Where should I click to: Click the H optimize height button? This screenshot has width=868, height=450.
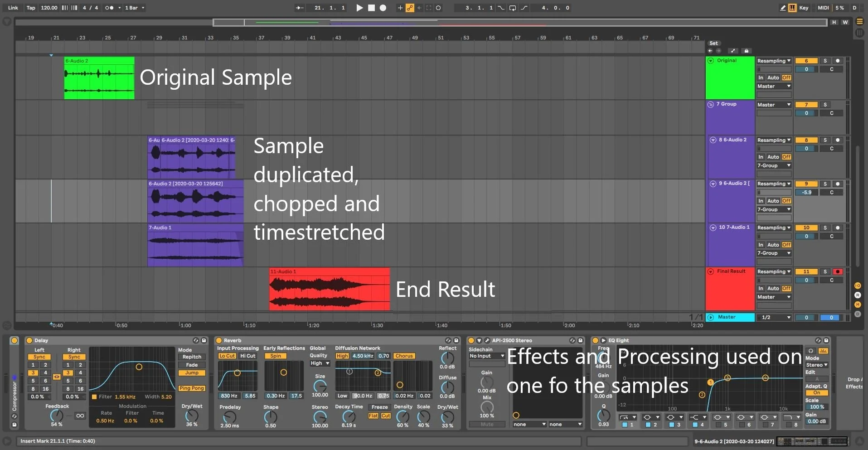point(834,22)
